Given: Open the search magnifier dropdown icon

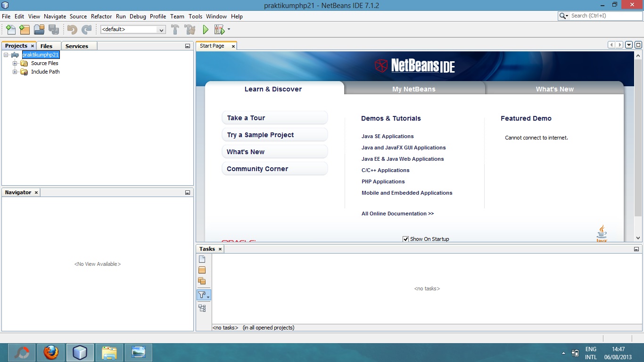Looking at the screenshot, I should point(564,16).
